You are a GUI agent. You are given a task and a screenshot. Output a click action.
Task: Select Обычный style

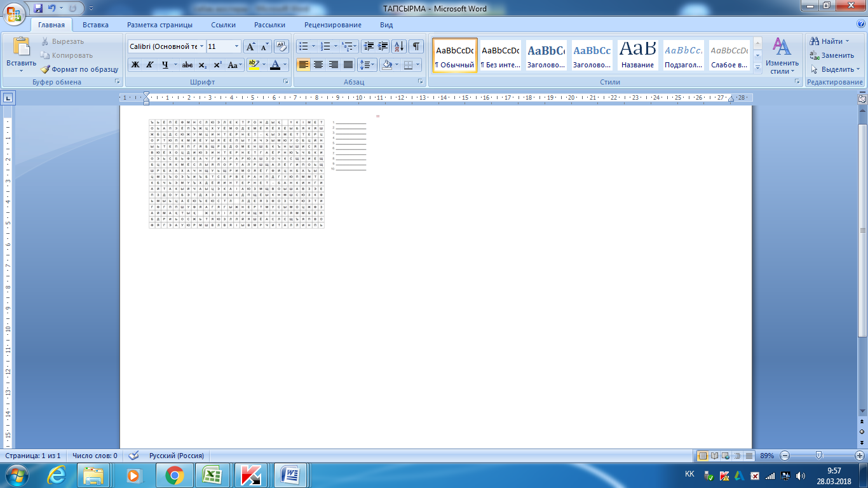coord(454,55)
